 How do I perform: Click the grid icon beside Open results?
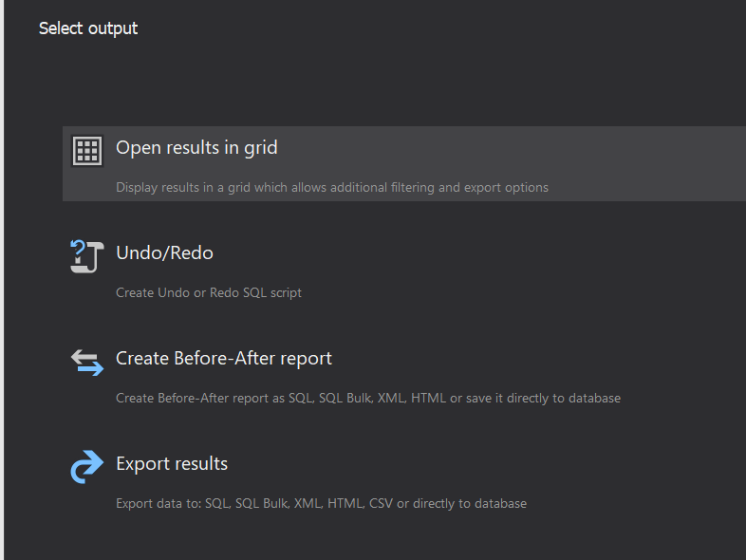87,151
